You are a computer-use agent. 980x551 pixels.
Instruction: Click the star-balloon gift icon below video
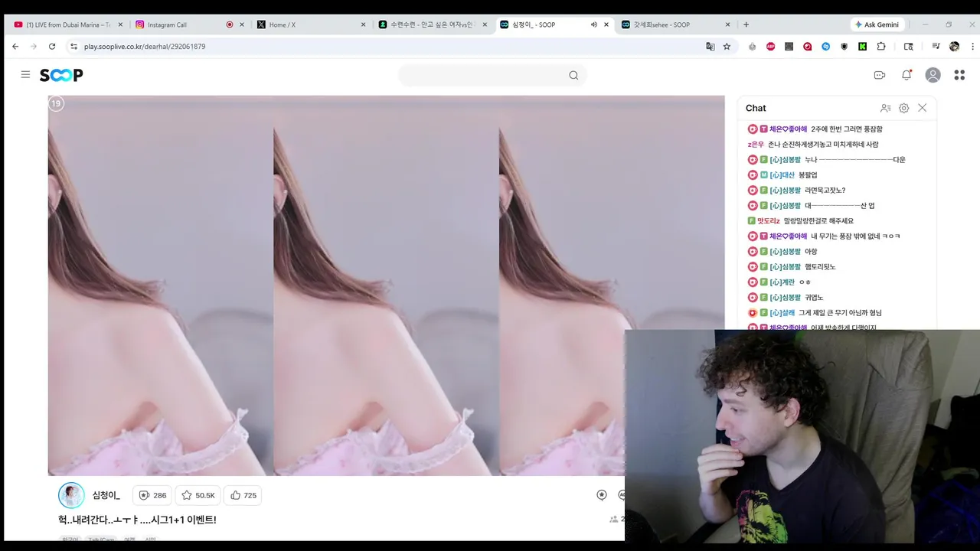coord(602,495)
